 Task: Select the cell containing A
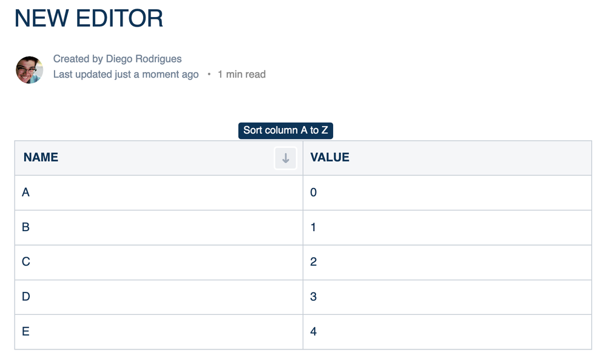pyautogui.click(x=158, y=193)
